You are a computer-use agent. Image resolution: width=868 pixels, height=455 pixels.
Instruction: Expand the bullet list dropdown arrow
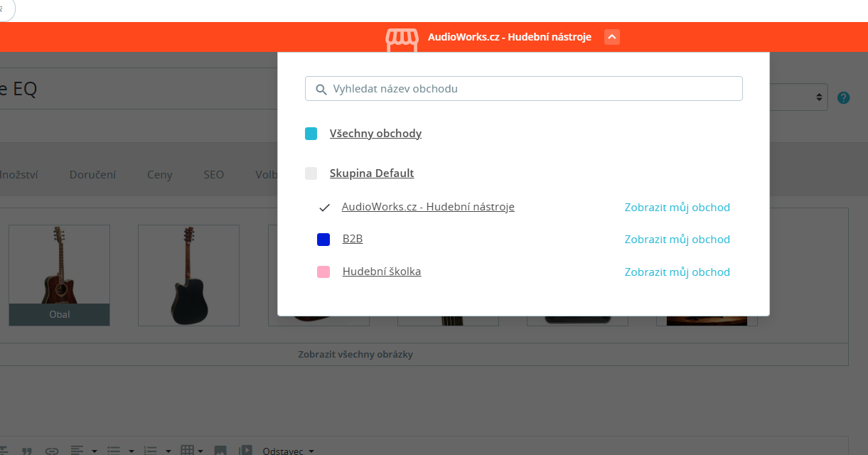pos(132,451)
